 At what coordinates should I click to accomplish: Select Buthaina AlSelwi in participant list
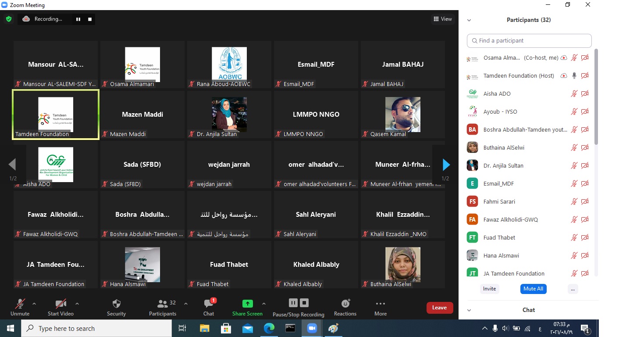tap(529, 147)
